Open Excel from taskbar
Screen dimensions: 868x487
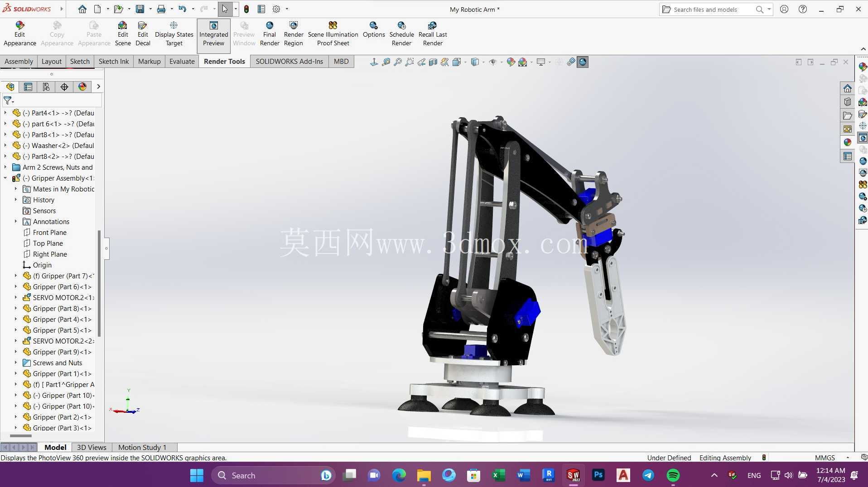tap(498, 475)
